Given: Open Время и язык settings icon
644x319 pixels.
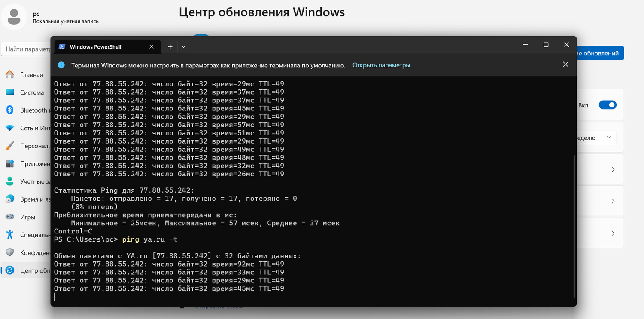Looking at the screenshot, I should point(10,199).
